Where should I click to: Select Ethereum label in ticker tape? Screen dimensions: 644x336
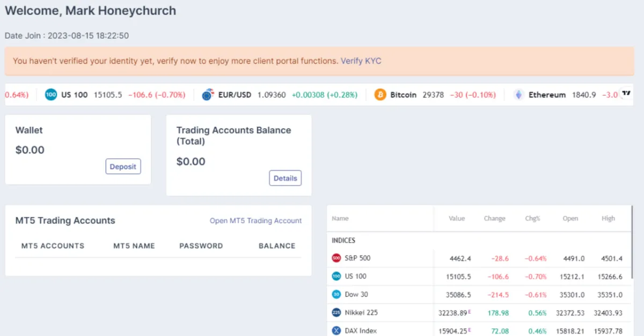(x=547, y=95)
